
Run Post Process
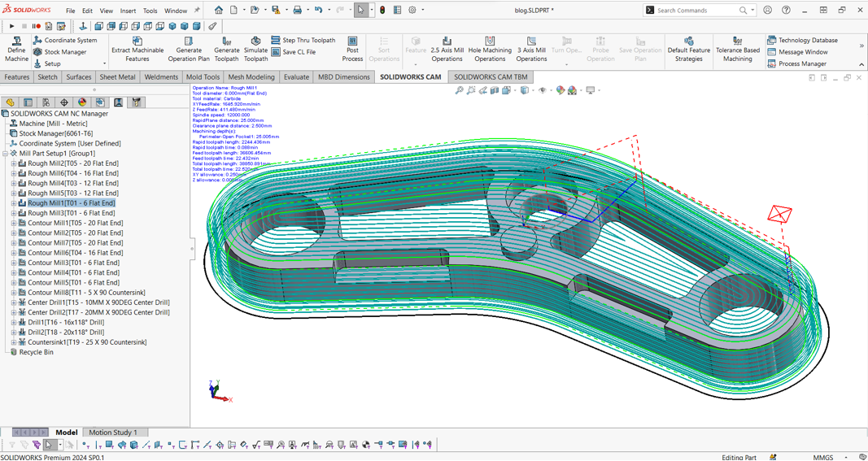[352, 49]
